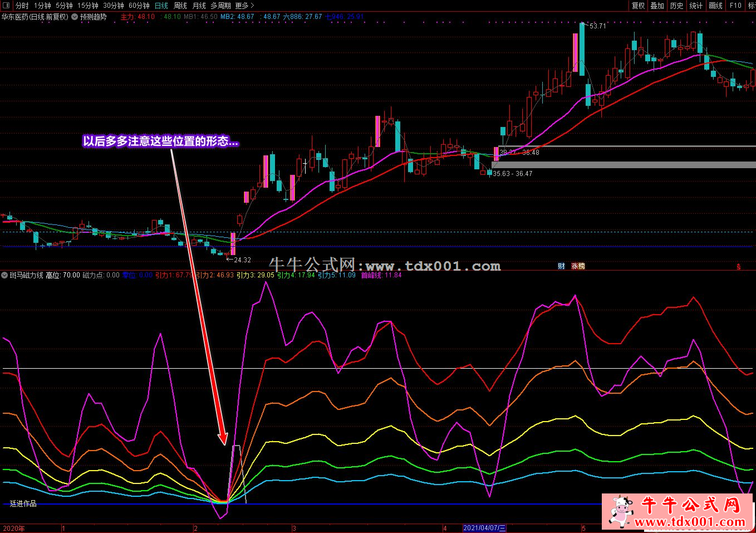The image size is (756, 533).
Task: Click the 38.27 - 36.48 range label
Action: click(x=519, y=153)
